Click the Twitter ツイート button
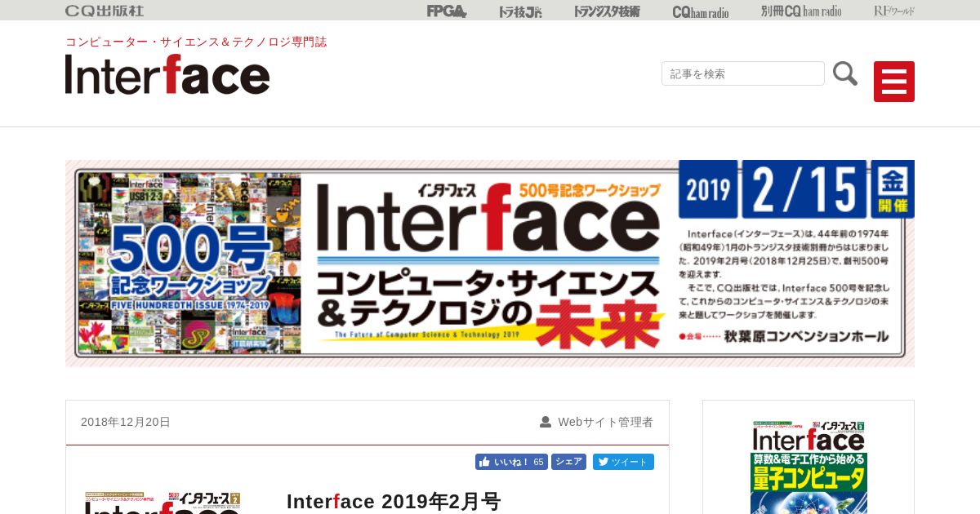 tap(623, 462)
